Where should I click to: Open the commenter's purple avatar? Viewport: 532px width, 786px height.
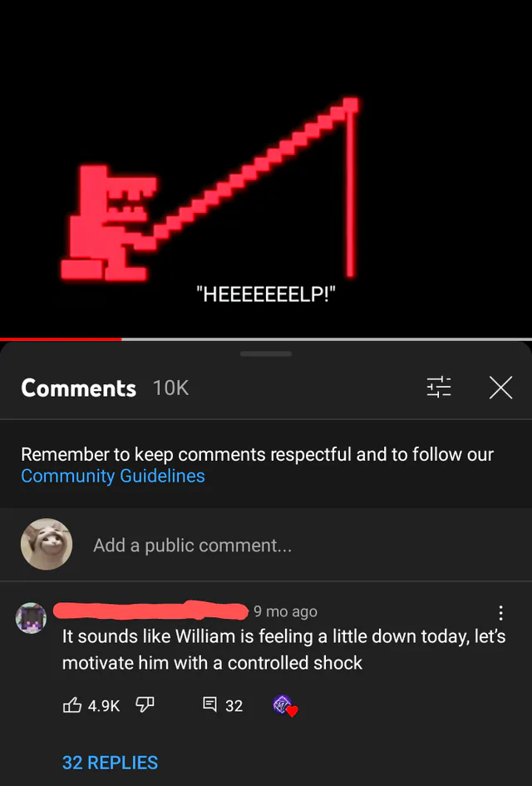pyautogui.click(x=31, y=618)
